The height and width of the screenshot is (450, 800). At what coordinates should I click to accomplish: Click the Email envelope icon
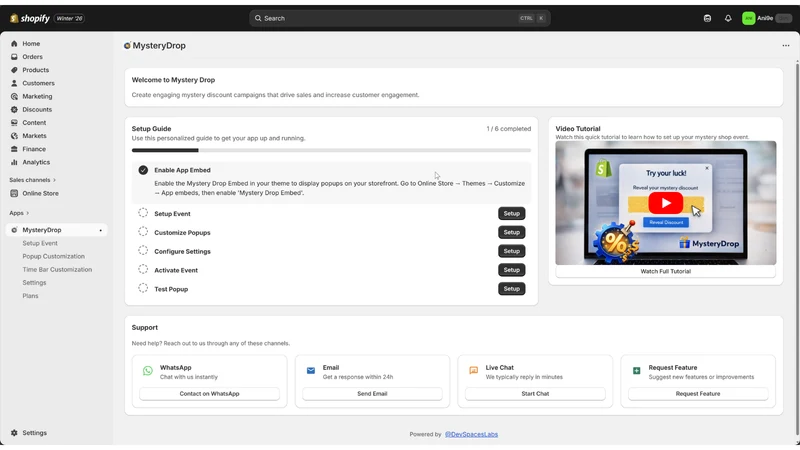click(x=311, y=370)
